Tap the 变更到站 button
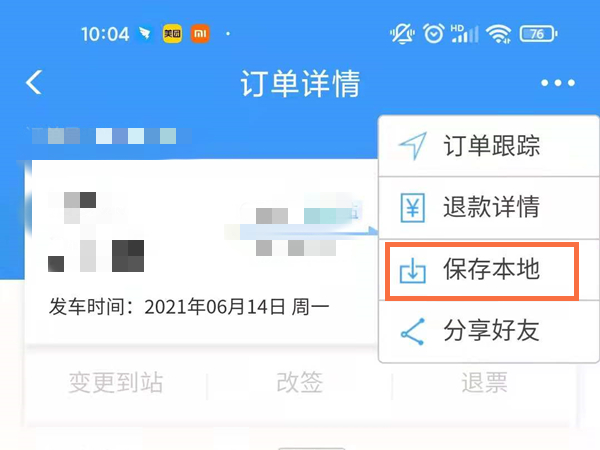Viewport: 600px width, 450px height. [116, 382]
